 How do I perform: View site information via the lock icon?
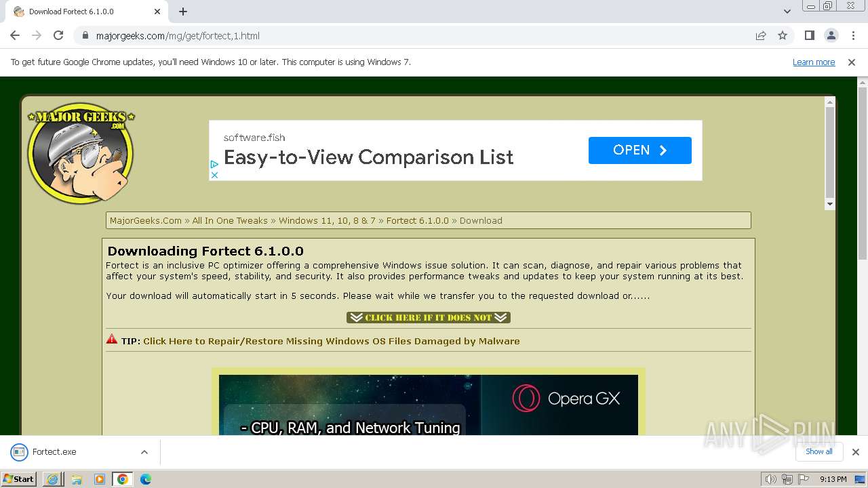point(85,35)
